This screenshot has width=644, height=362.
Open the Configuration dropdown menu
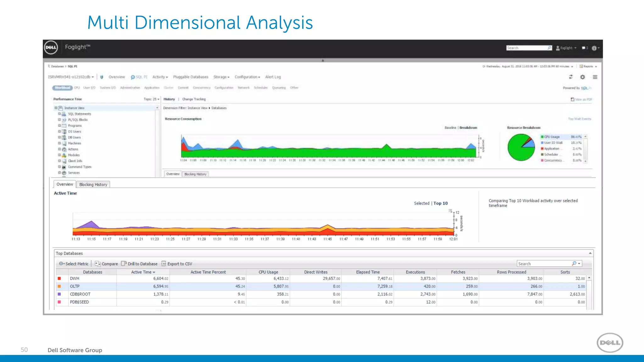(247, 77)
